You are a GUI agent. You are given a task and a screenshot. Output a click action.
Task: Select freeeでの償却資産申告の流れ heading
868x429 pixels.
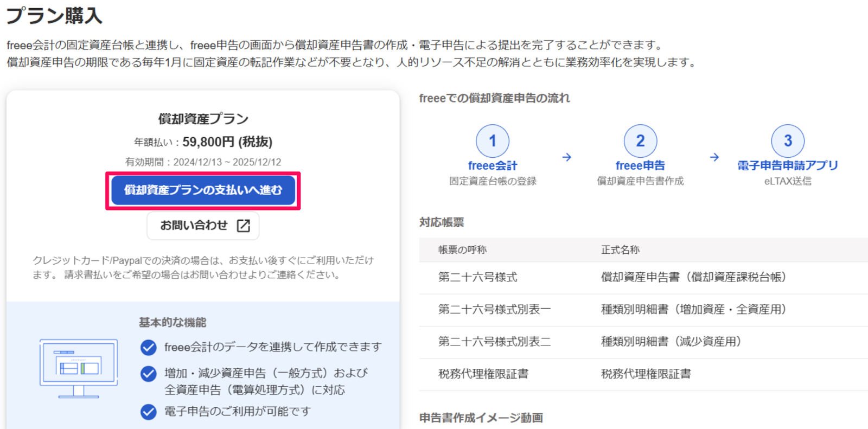coord(495,98)
